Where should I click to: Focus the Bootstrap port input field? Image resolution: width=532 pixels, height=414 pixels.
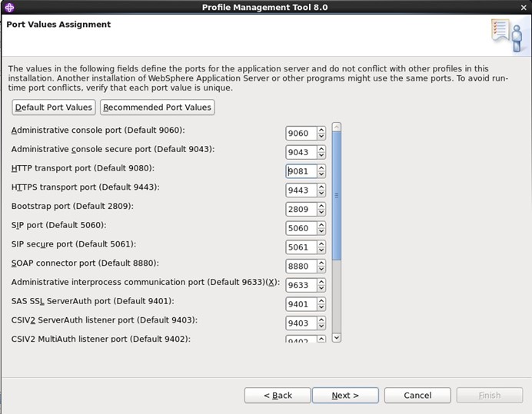[x=300, y=209]
